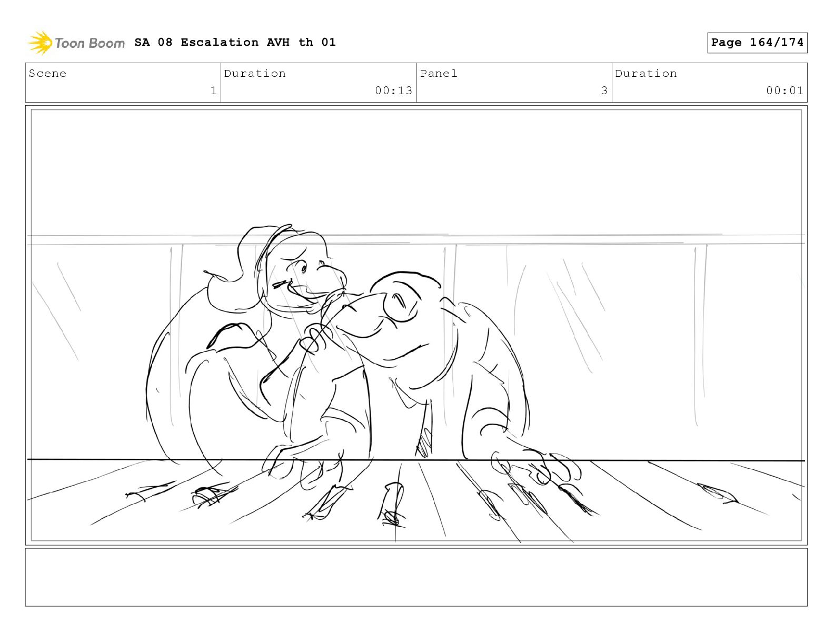Click the empty notes box below the panel

point(416,577)
